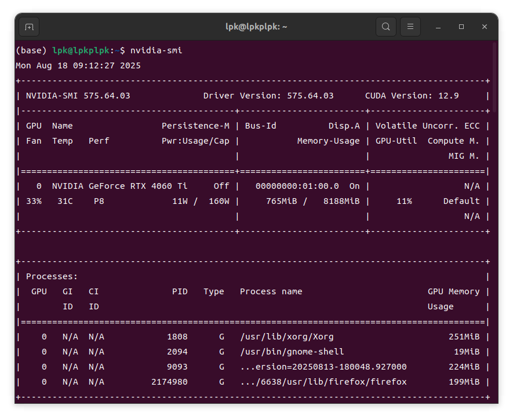Viewport: 513px width, 420px height.
Task: Open a new terminal tab
Action: coord(29,27)
